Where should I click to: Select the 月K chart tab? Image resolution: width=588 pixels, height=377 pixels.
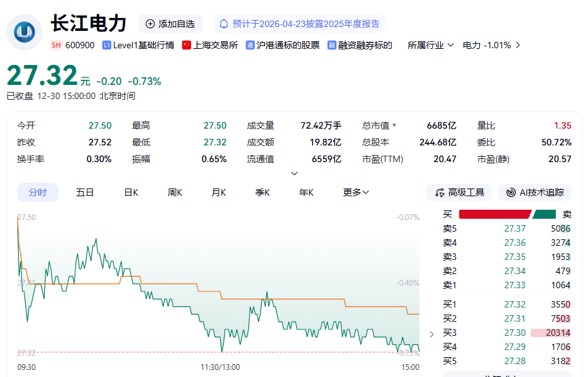tap(219, 192)
